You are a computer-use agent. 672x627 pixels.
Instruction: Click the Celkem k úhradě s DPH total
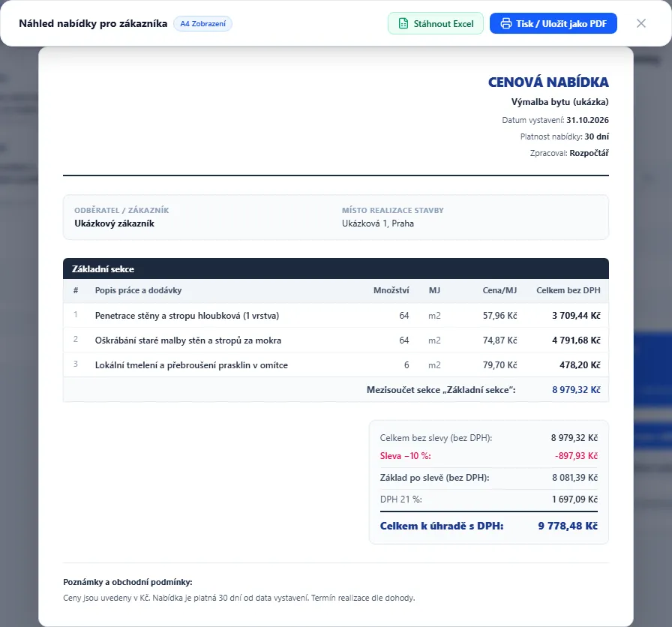pyautogui.click(x=488, y=526)
